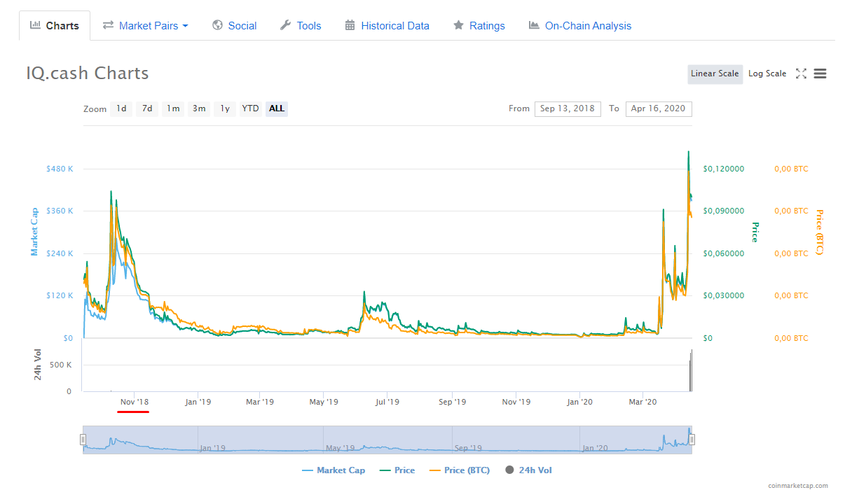Viewport: 845px width, 504px height.
Task: Set zoom to YTD
Action: coord(250,108)
